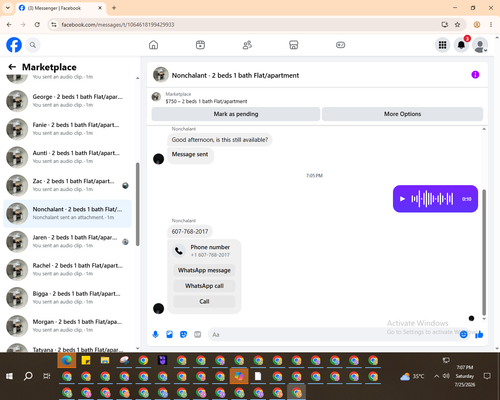
Task: Open File Explorer from taskbar
Action: coord(105,360)
